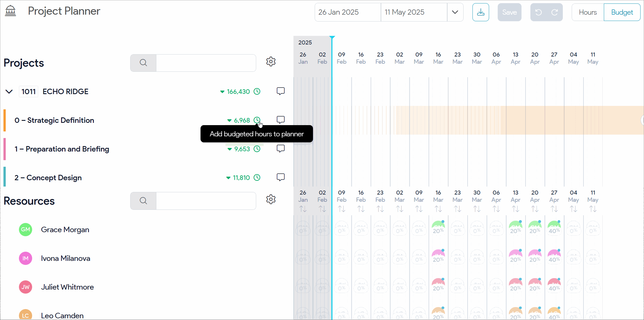Screen dimensions: 644x320
Task: Click ECHO RIDGE project name
Action: pyautogui.click(x=65, y=92)
